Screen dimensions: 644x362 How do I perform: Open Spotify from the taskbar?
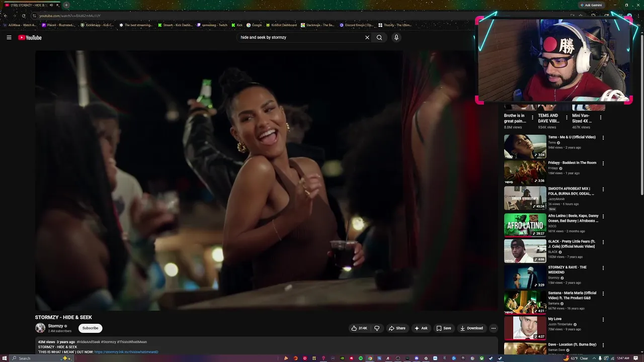[361, 358]
